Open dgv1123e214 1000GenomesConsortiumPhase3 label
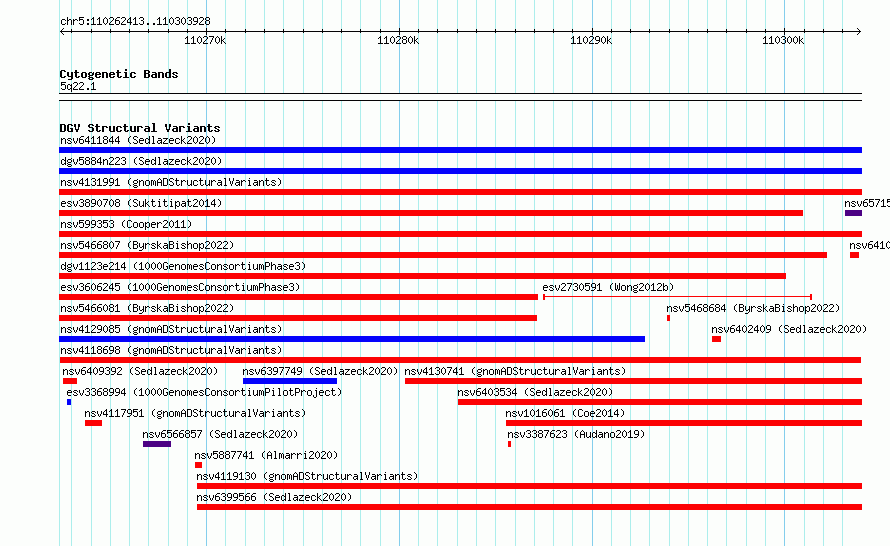This screenshot has width=890, height=546. point(183,266)
